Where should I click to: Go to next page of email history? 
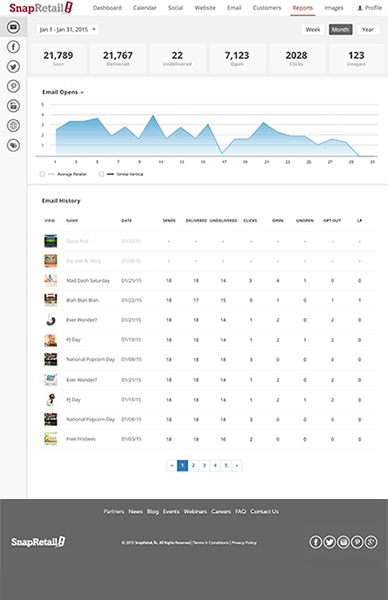pyautogui.click(x=237, y=465)
